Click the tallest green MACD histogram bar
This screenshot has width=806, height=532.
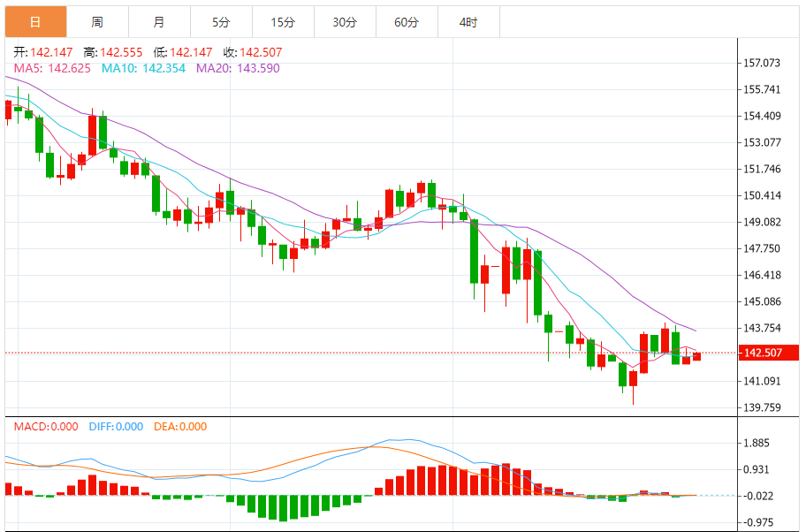pos(283,508)
